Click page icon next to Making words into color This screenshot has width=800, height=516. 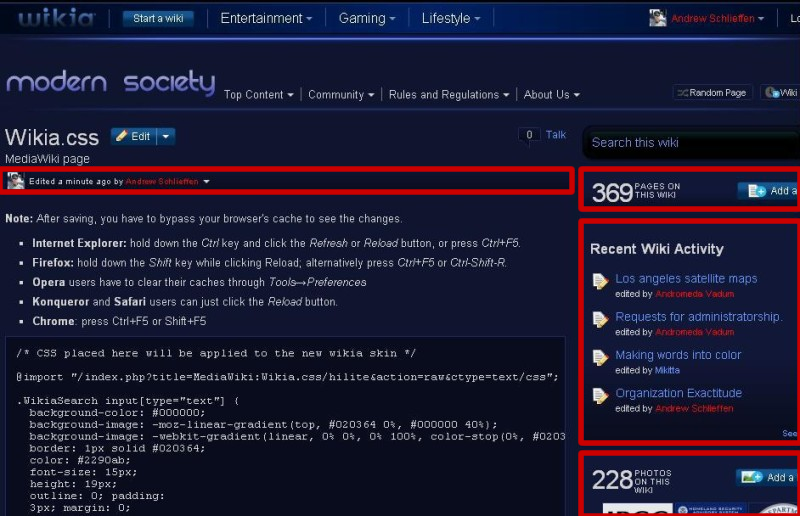(600, 358)
